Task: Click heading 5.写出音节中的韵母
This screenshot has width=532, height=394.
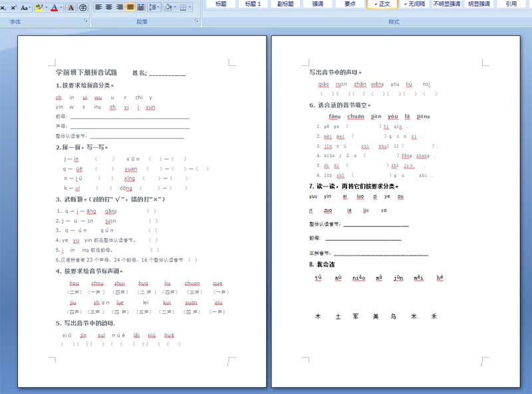Action: pyautogui.click(x=85, y=323)
